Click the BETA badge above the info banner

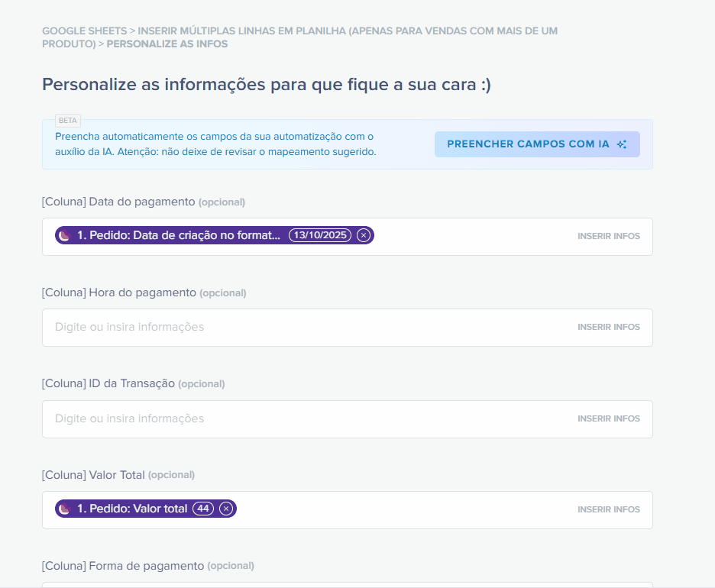click(x=67, y=120)
